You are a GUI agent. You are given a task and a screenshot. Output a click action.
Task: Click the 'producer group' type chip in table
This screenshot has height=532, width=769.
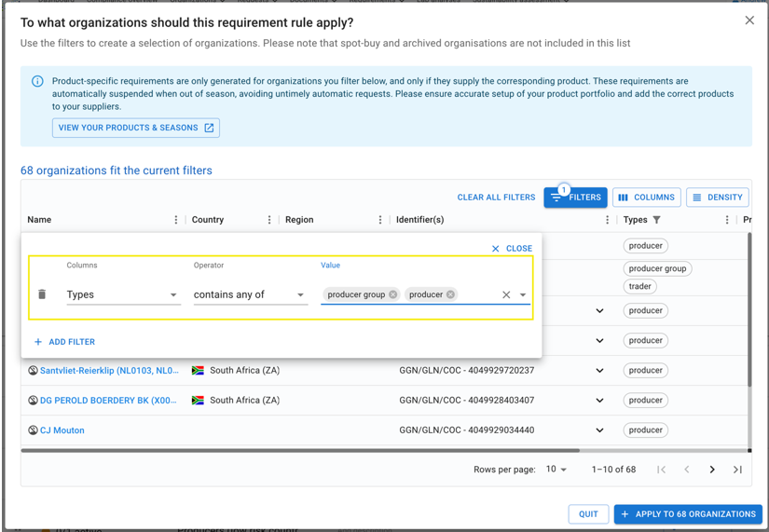click(657, 268)
